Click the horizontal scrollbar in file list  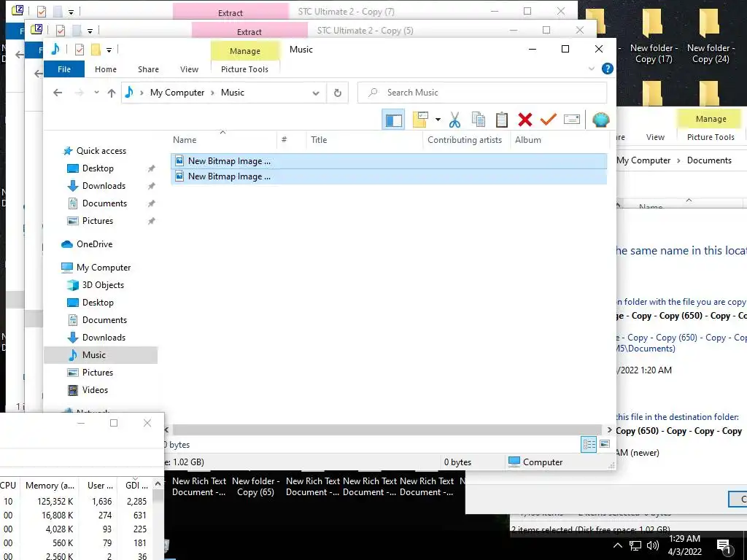387,429
